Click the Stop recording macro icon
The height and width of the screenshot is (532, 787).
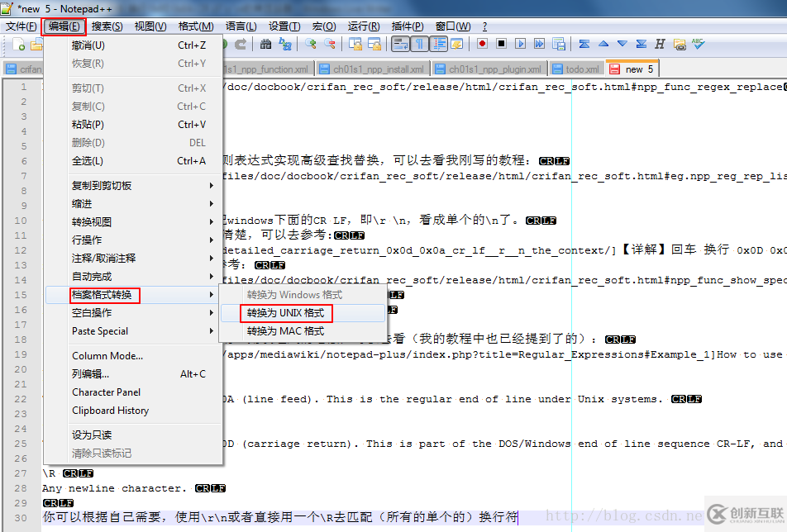tap(501, 44)
